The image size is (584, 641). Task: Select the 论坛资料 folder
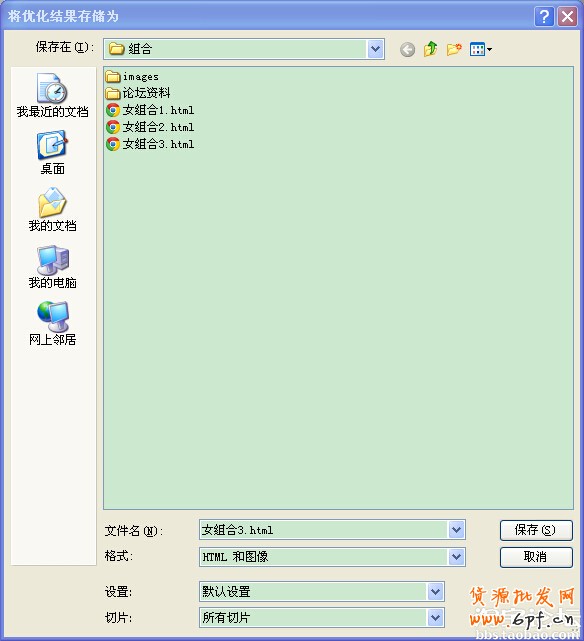pos(138,93)
